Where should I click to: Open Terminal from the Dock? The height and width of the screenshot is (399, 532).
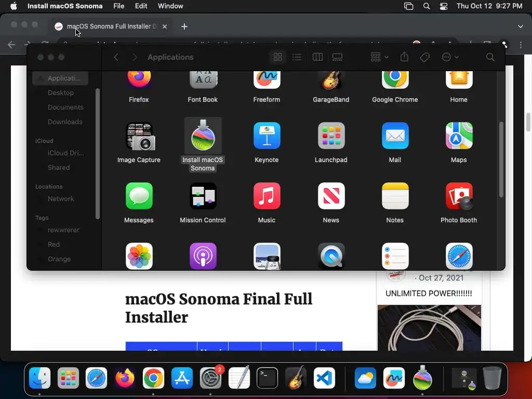(x=267, y=378)
